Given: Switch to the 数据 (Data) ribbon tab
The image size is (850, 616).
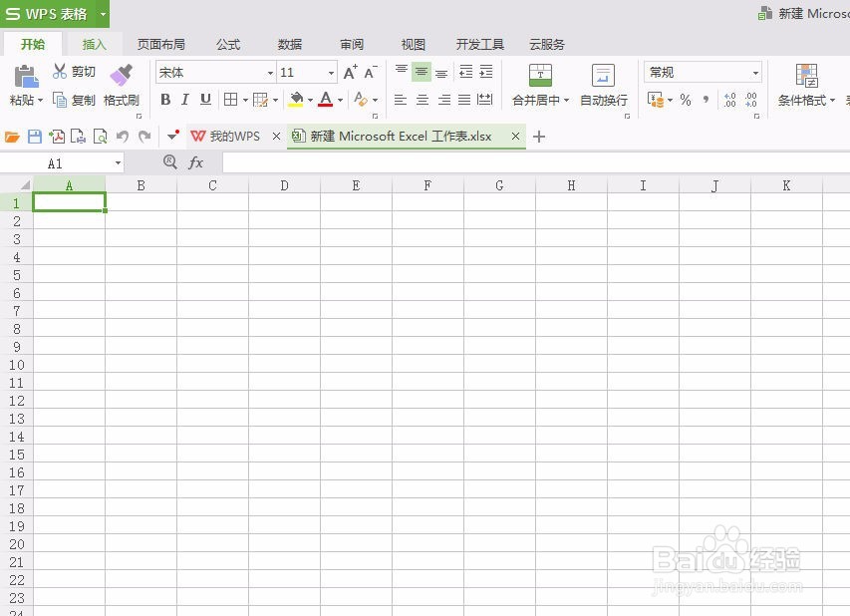Looking at the screenshot, I should 288,44.
